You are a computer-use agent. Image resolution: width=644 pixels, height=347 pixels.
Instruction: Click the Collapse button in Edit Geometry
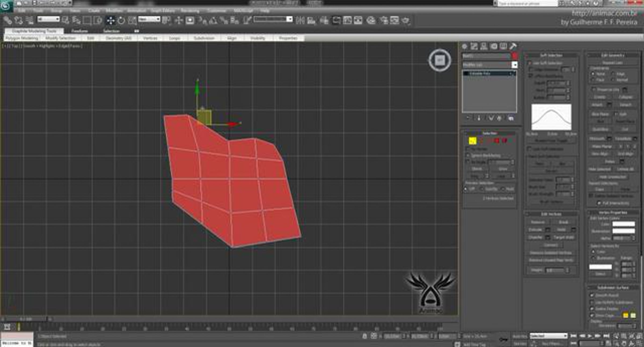click(x=625, y=97)
